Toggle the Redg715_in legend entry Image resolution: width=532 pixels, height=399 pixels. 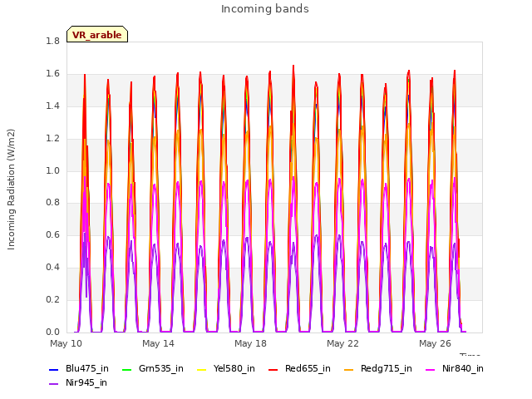click(x=378, y=368)
